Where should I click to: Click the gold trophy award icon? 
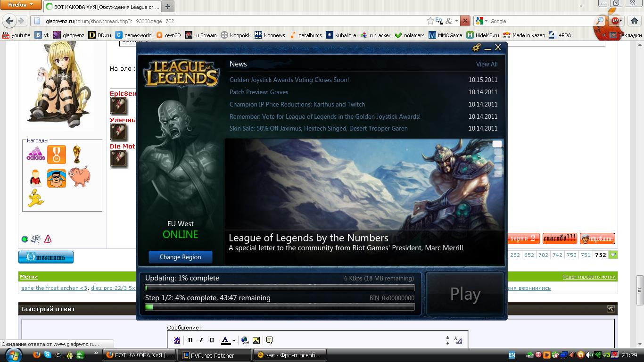(x=77, y=154)
